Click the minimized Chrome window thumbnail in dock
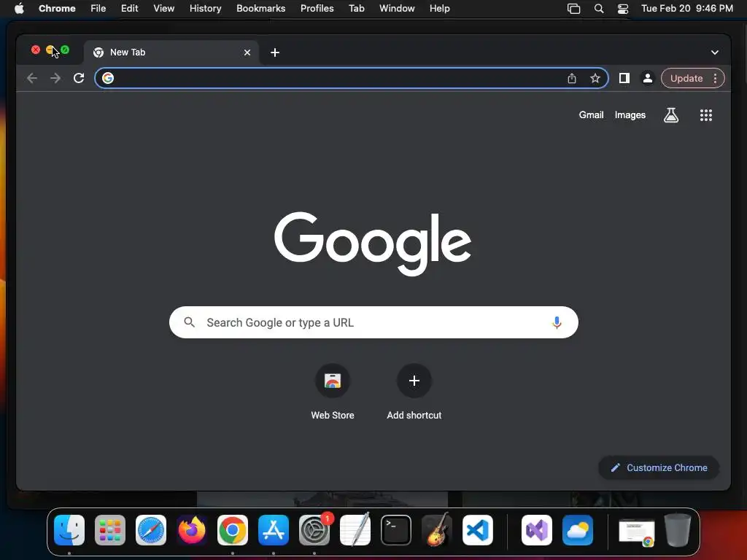 click(637, 532)
